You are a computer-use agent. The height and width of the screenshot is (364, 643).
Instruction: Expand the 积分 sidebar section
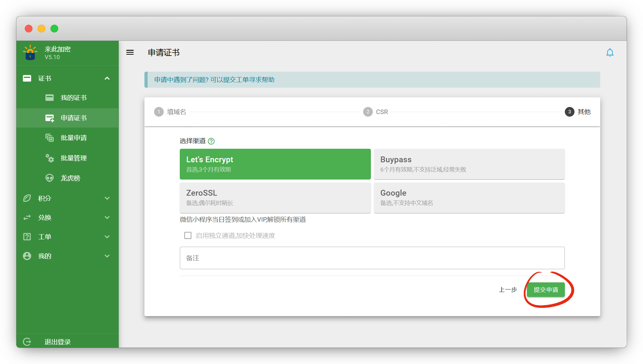click(107, 198)
